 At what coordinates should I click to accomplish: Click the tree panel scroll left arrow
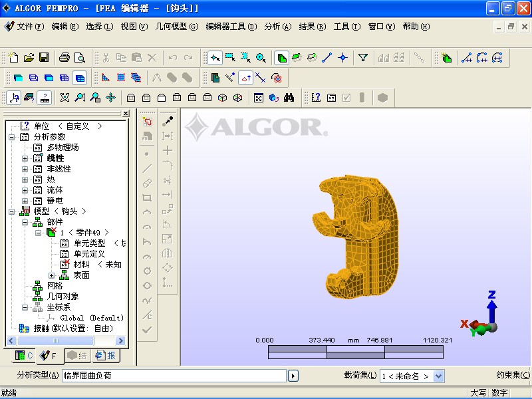11,340
